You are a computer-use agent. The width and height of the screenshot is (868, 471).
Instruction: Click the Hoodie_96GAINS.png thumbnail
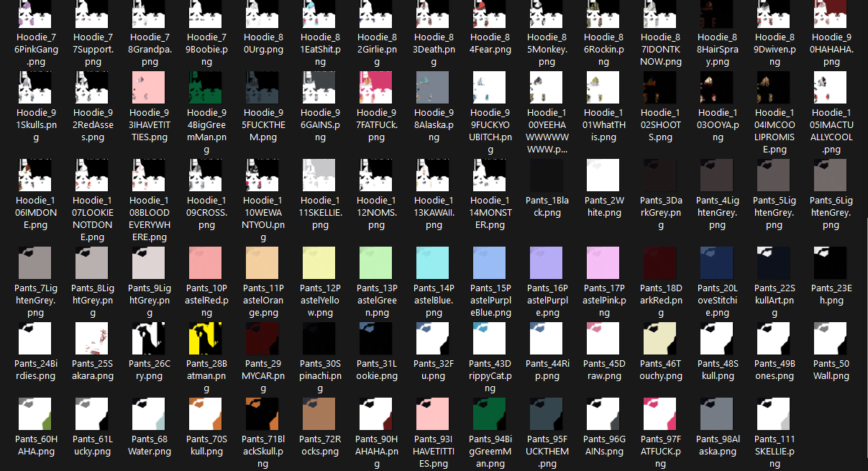pyautogui.click(x=318, y=88)
